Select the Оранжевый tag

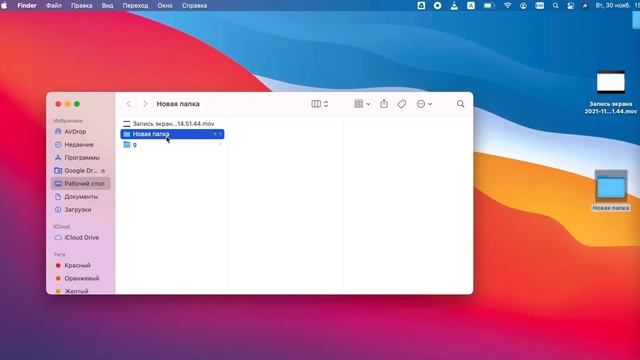pyautogui.click(x=82, y=278)
